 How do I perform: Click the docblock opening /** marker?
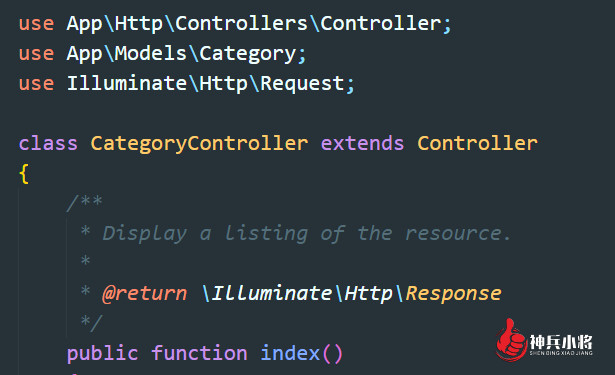coord(84,203)
